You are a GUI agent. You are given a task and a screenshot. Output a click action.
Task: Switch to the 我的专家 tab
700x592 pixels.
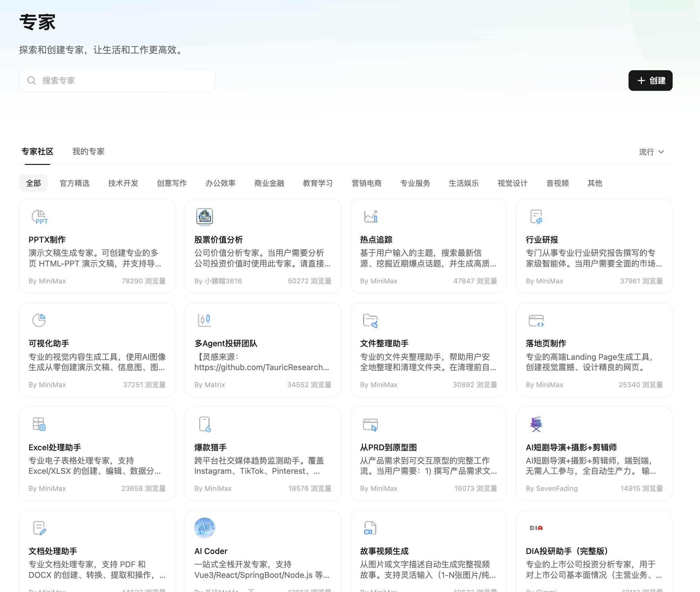pos(88,151)
